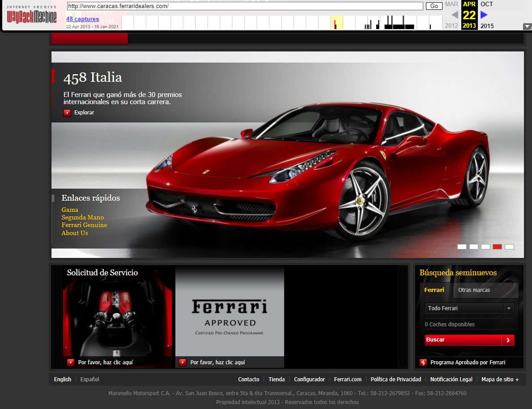Open Ferrari Genuine quick link
Viewport: 532px width, 409px height.
tap(84, 225)
